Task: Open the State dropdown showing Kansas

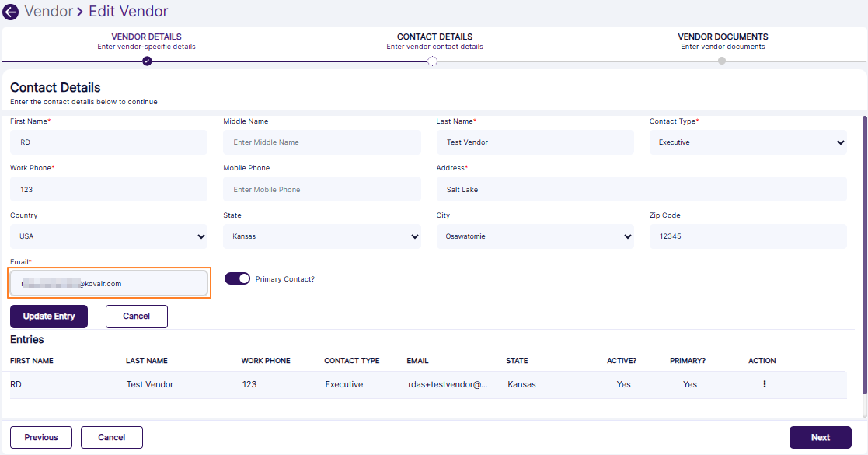Action: click(322, 236)
